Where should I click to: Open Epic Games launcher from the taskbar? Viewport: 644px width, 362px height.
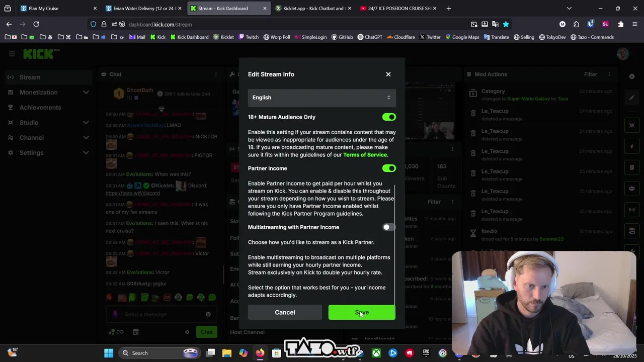[426, 353]
